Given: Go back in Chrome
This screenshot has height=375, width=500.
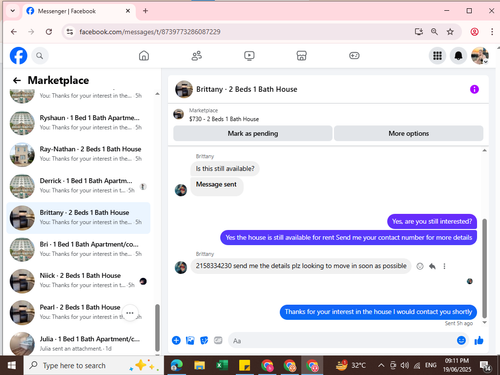Looking at the screenshot, I should pos(14,32).
